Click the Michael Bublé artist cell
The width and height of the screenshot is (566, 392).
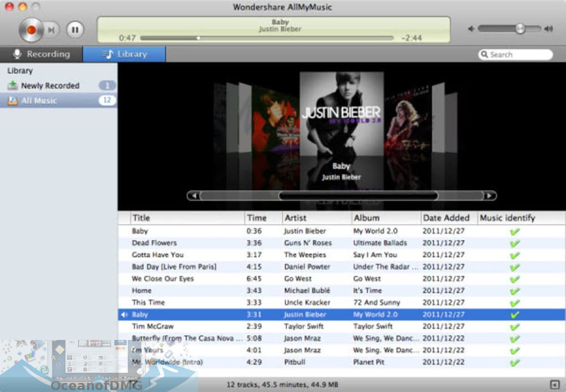click(307, 291)
